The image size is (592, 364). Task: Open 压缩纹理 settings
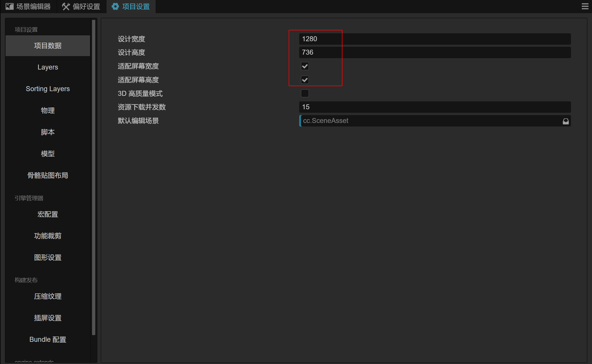[x=47, y=296]
